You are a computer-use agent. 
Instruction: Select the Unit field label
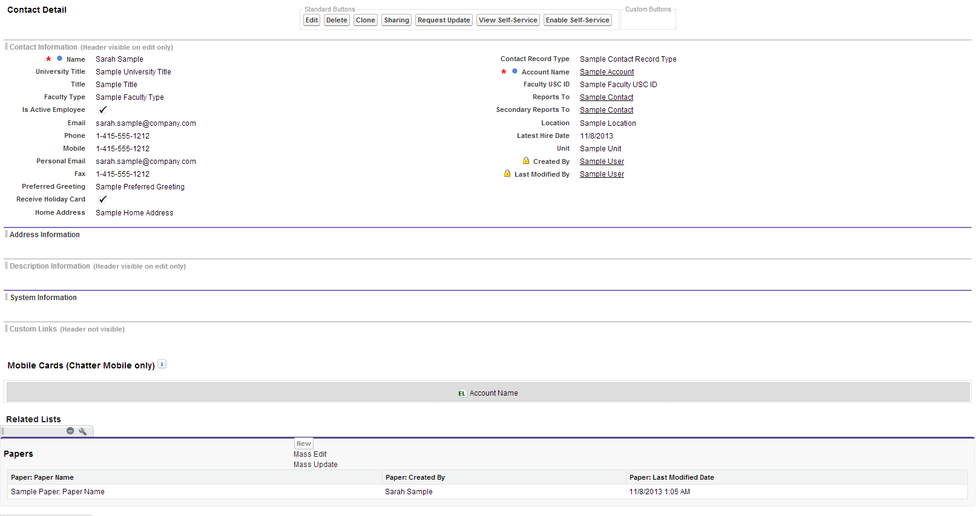click(563, 148)
